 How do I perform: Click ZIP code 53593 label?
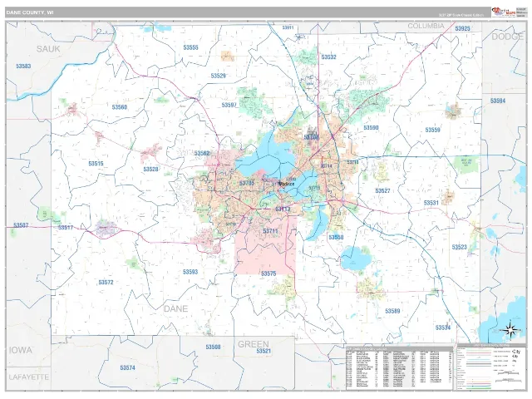point(190,272)
